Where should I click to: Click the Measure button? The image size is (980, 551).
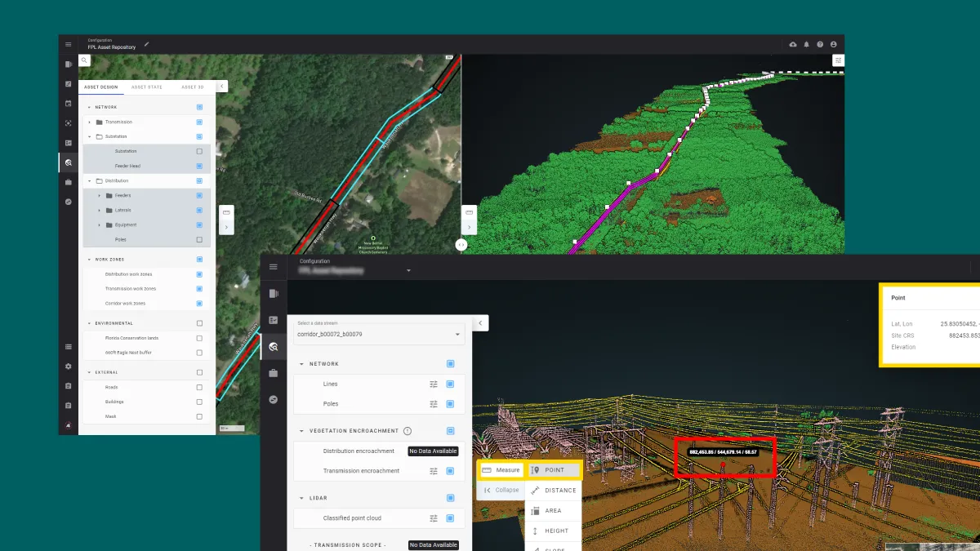(x=501, y=470)
